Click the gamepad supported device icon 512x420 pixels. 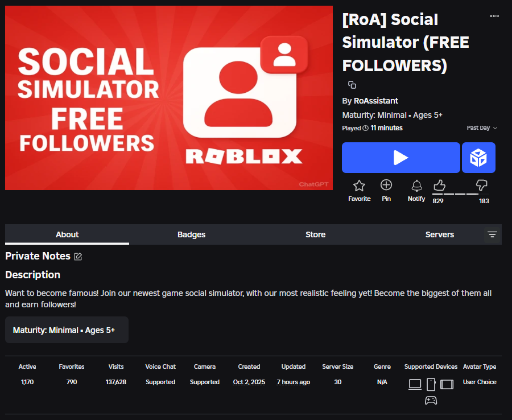click(x=431, y=400)
